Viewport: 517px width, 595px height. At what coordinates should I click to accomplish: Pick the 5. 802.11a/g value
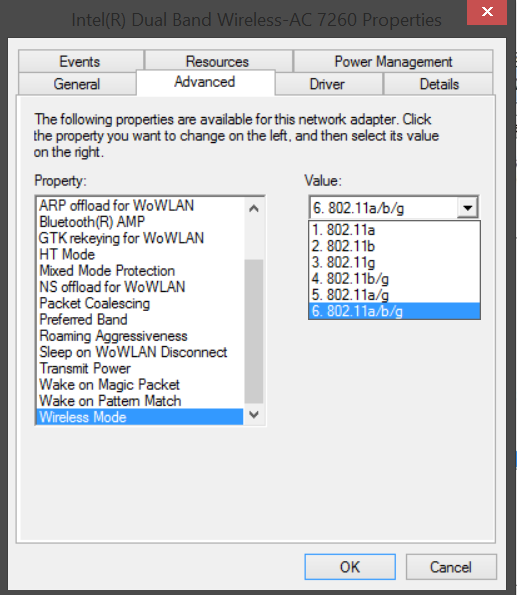(x=394, y=295)
